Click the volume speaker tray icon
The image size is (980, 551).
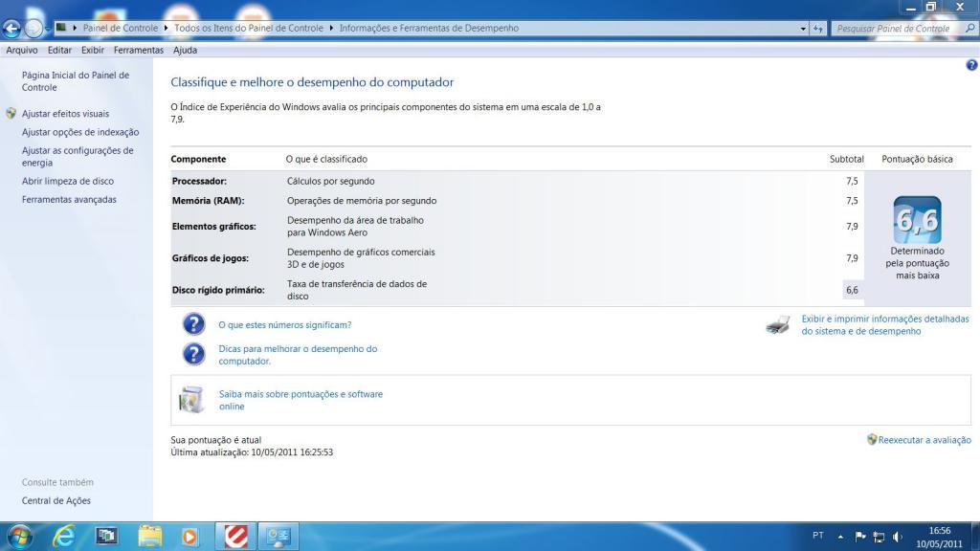pyautogui.click(x=898, y=537)
